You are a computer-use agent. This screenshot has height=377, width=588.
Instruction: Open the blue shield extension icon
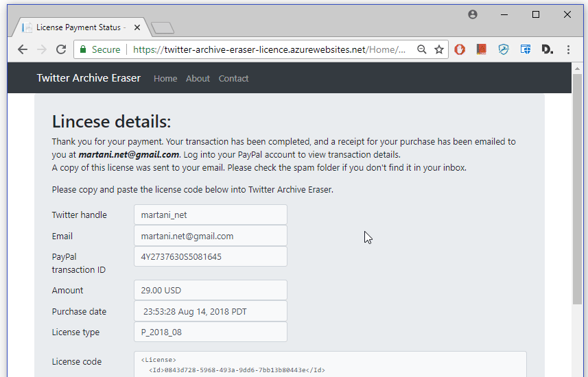pos(503,49)
